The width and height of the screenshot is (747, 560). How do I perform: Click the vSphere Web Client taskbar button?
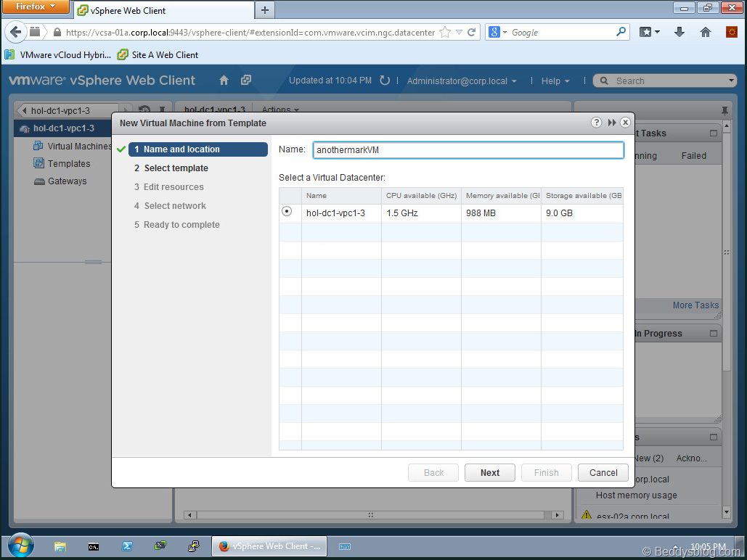pyautogui.click(x=269, y=546)
